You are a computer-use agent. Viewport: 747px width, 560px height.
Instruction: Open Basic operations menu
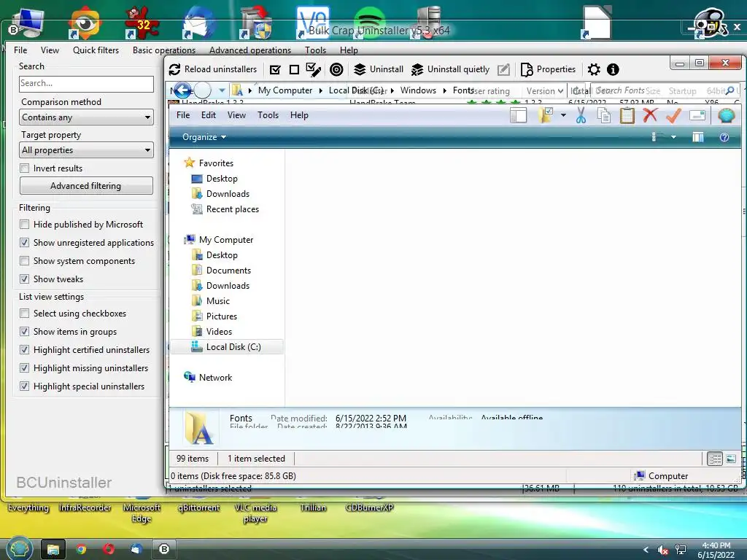[164, 50]
